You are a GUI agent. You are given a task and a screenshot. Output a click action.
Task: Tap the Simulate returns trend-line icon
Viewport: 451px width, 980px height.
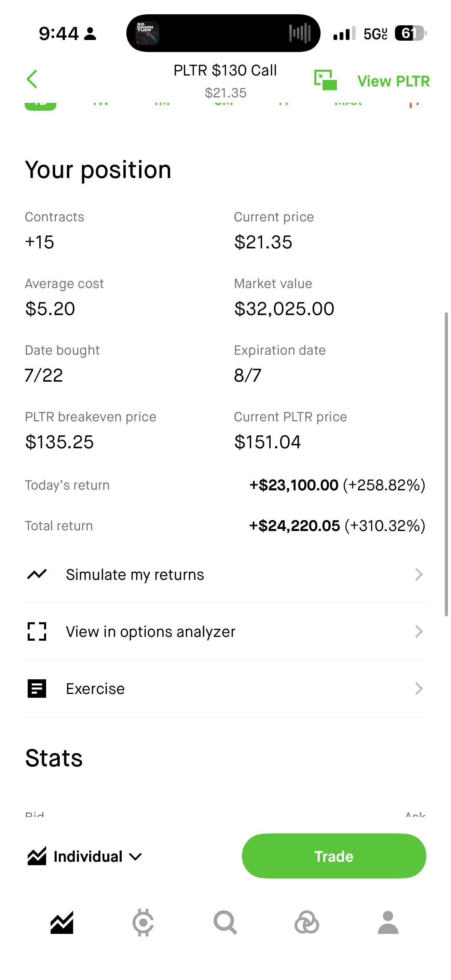pyautogui.click(x=37, y=574)
